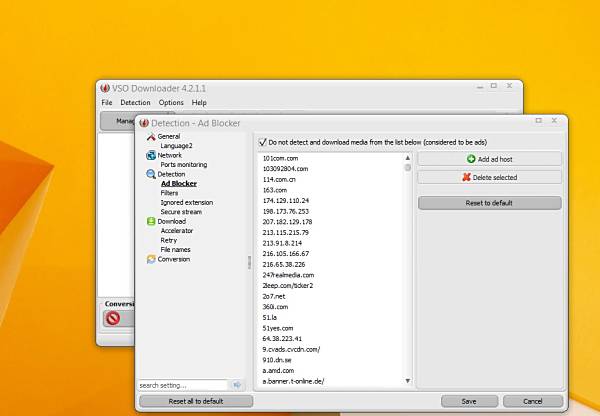Select Network in settings tree
This screenshot has height=416, width=600.
click(170, 155)
